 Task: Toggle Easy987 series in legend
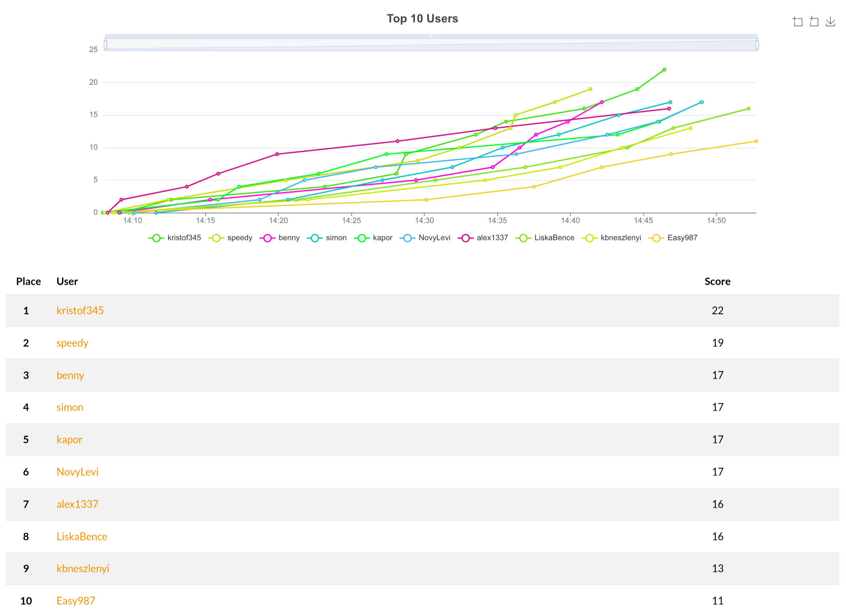click(673, 238)
